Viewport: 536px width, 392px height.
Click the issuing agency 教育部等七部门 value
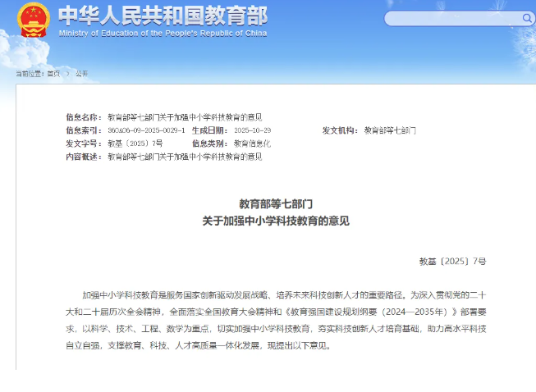(x=390, y=130)
